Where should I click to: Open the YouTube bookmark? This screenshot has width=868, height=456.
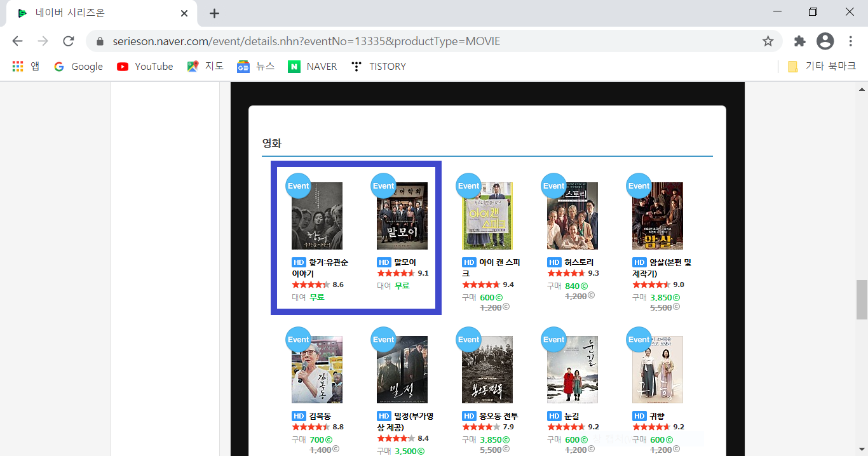tap(145, 66)
